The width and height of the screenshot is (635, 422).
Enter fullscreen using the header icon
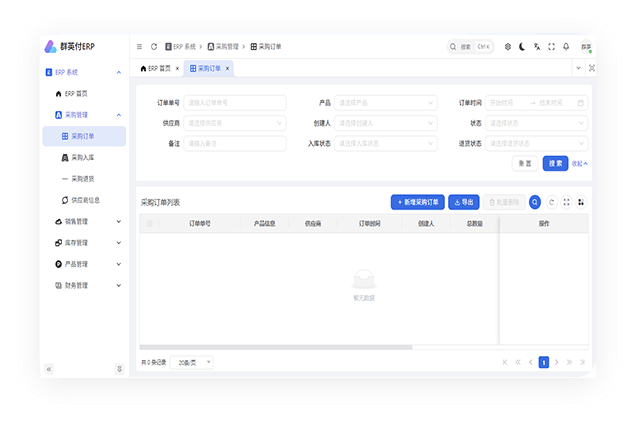pos(551,47)
